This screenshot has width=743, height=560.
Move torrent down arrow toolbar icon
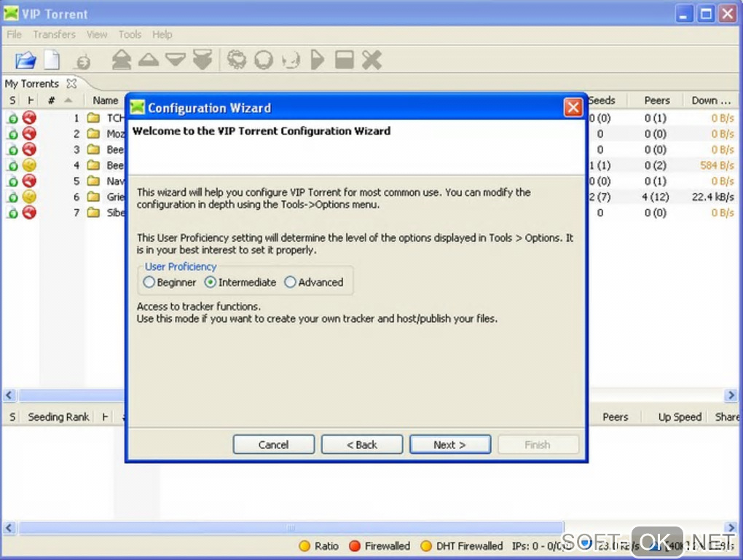176,60
